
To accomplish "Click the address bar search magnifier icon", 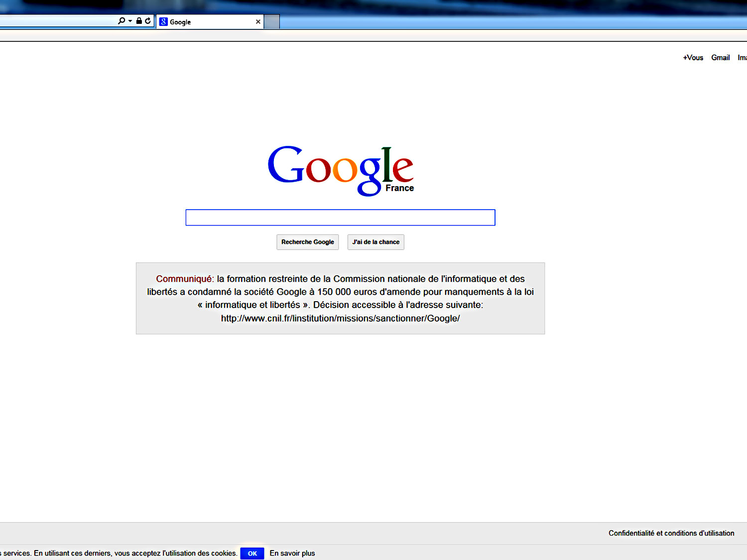I will [122, 21].
